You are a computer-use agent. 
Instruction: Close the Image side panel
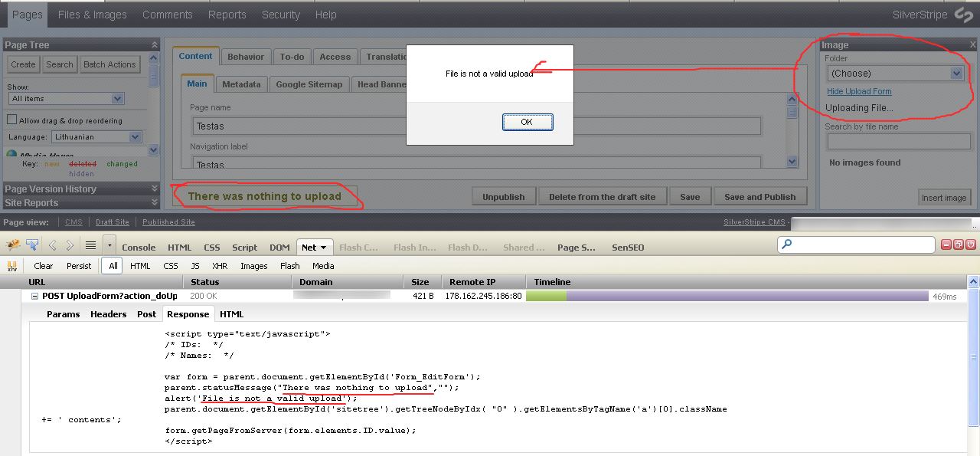(973, 45)
